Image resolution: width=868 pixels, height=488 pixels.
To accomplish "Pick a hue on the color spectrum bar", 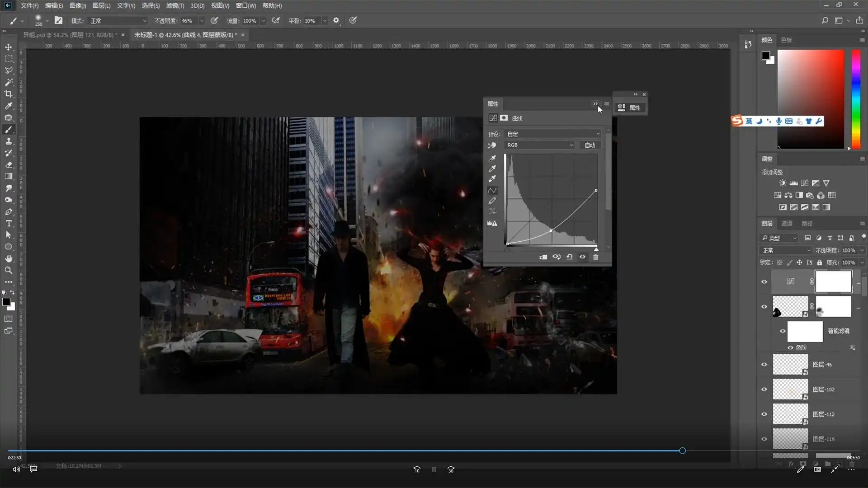I will [x=856, y=99].
